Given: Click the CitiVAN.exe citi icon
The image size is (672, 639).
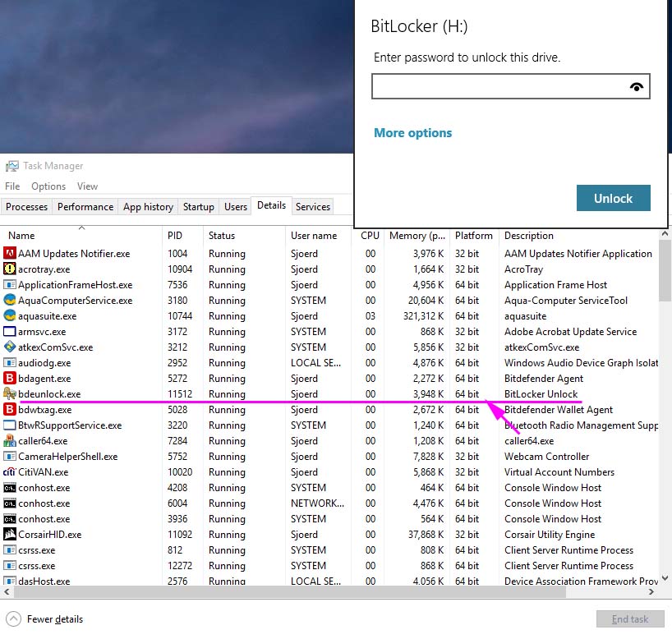Looking at the screenshot, I should point(10,472).
